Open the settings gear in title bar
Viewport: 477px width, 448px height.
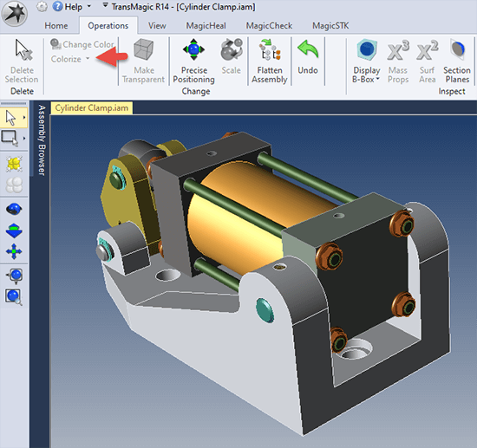pos(42,6)
